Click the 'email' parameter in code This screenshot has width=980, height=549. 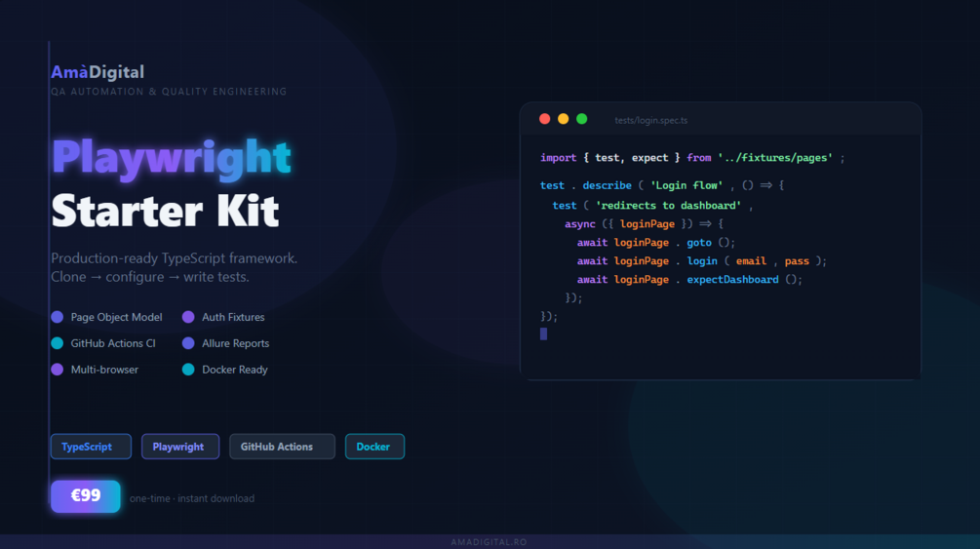(751, 260)
